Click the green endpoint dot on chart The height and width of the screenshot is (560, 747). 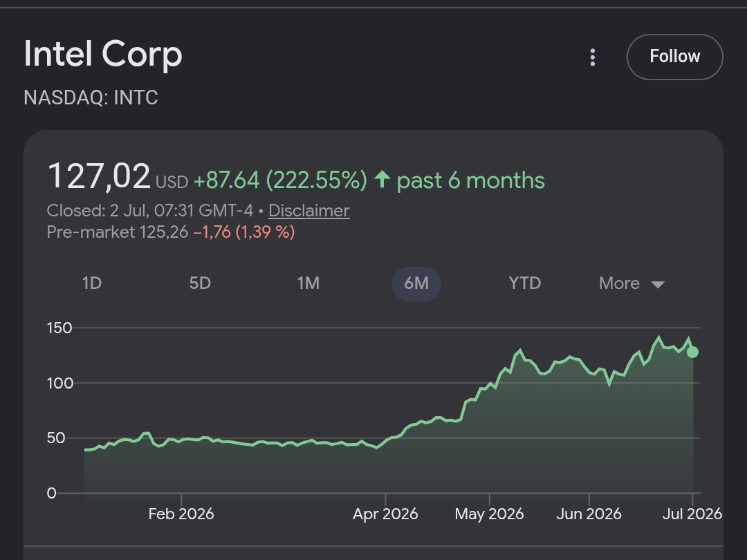(x=692, y=352)
